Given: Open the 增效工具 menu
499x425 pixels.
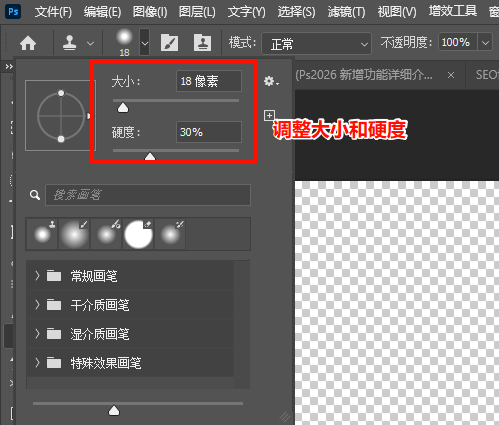Looking at the screenshot, I should [x=453, y=11].
